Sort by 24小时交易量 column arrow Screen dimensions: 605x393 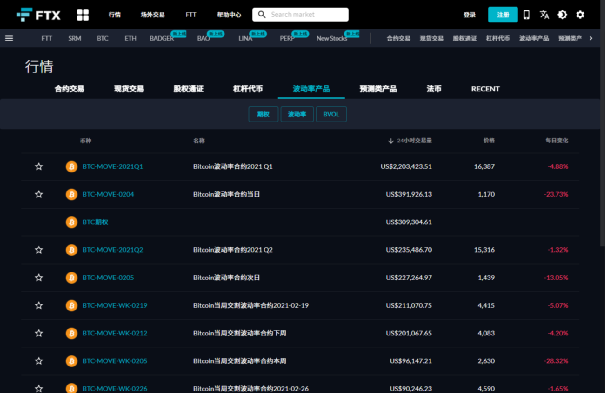pos(390,141)
